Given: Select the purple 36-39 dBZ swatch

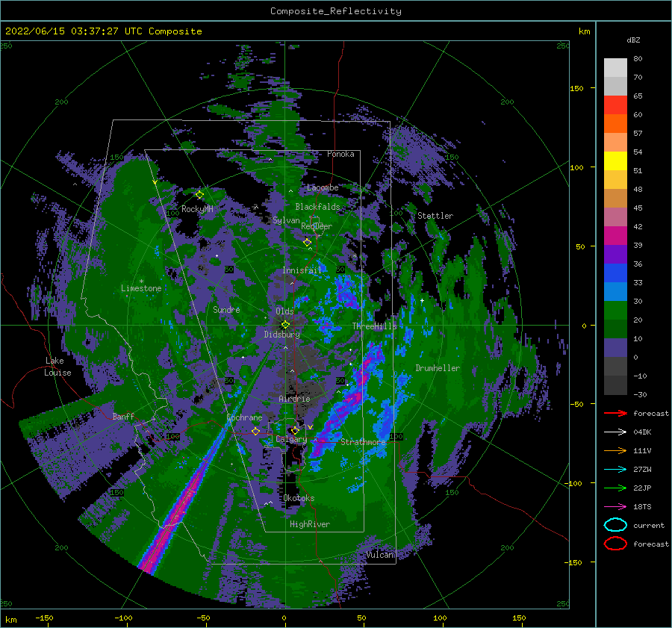Looking at the screenshot, I should coord(615,255).
